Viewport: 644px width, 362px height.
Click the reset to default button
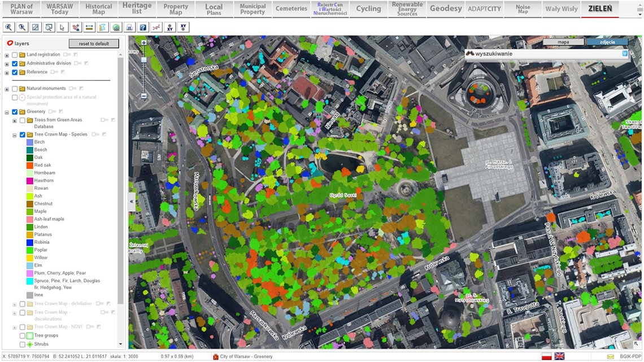click(x=94, y=43)
